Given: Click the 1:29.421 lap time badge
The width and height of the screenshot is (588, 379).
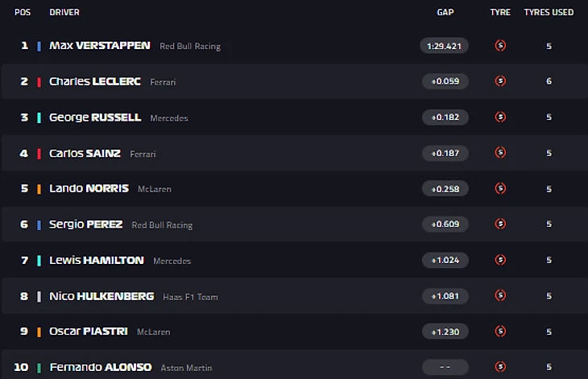Looking at the screenshot, I should click(x=445, y=46).
